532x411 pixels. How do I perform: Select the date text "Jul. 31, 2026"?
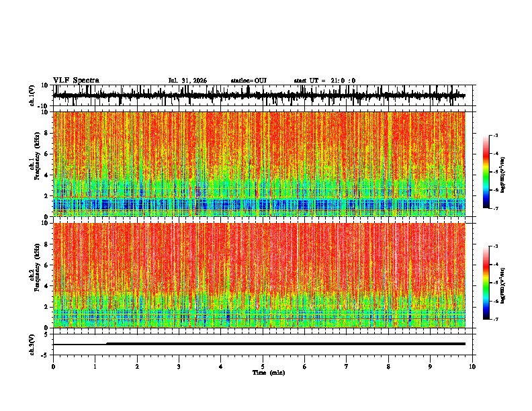pyautogui.click(x=187, y=81)
